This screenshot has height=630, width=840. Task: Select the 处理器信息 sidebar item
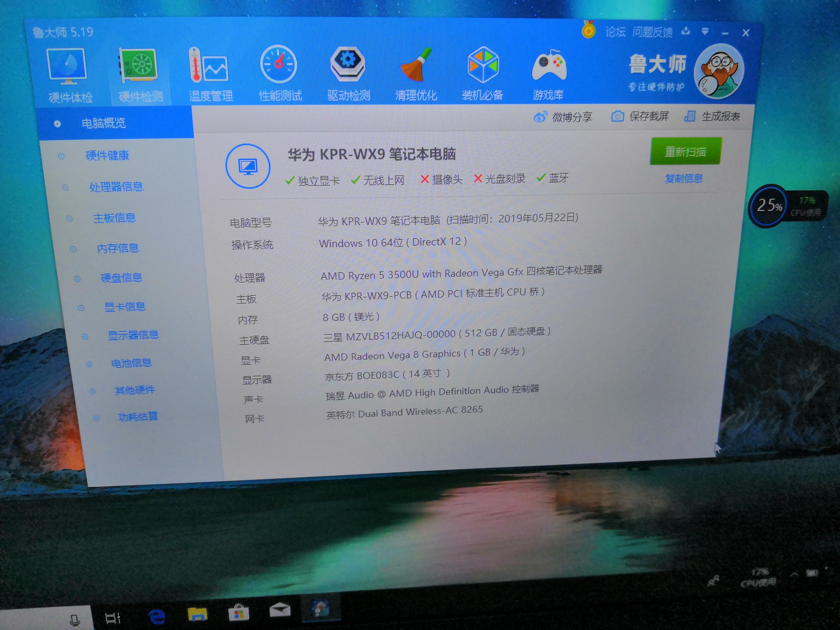click(116, 187)
